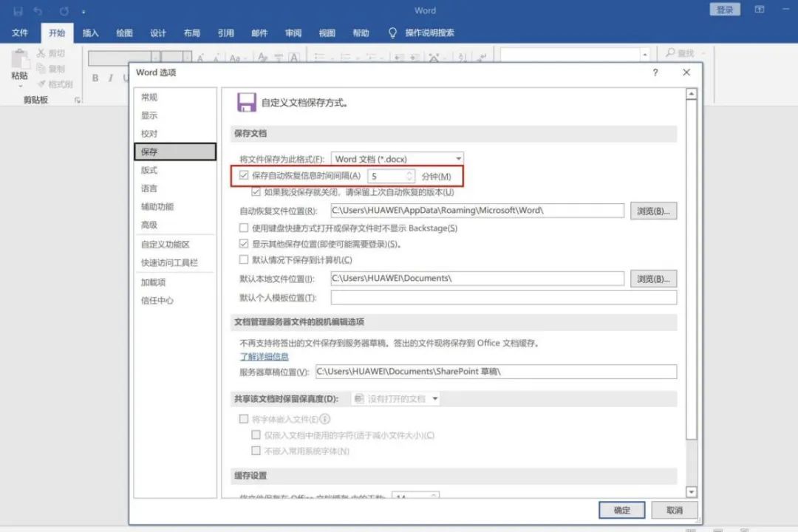Switch to the 视图 ribbon tab
This screenshot has height=532, width=798.
point(327,33)
